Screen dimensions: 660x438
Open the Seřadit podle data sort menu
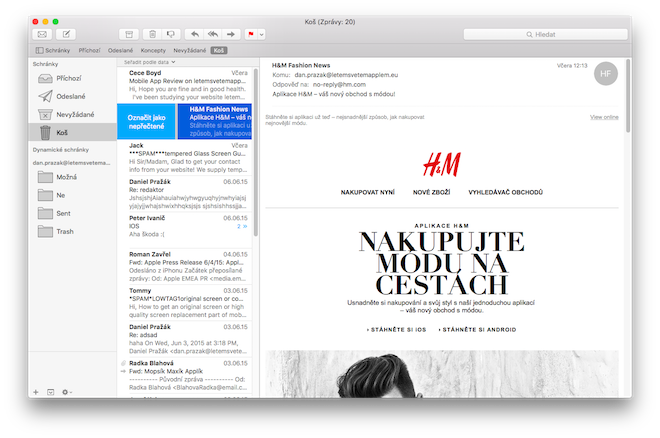[x=149, y=62]
